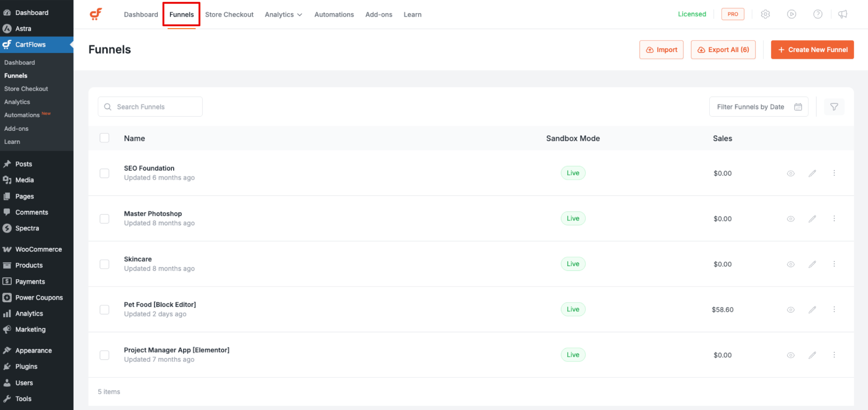Open the help question mark icon
Screen dimensions: 868x410
(x=818, y=14)
